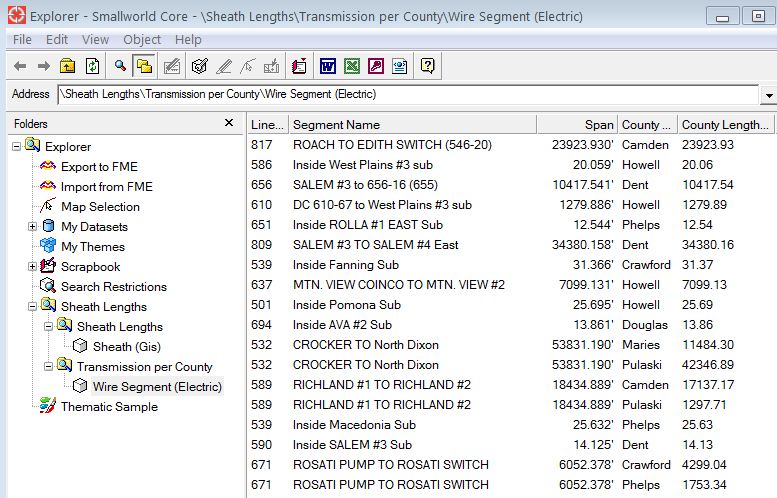Screen dimensions: 777x498
Task: Collapse the nested Sheath Lengths subfolder
Action: tap(48, 327)
